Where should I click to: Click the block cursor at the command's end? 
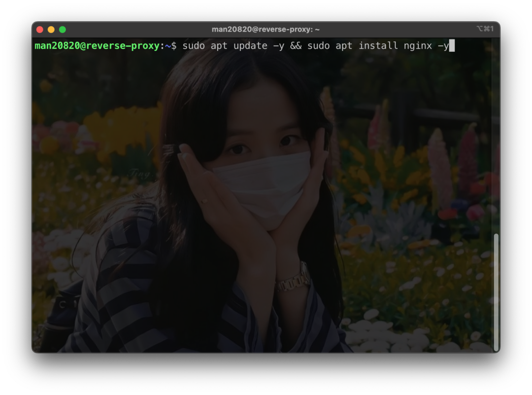pyautogui.click(x=452, y=46)
